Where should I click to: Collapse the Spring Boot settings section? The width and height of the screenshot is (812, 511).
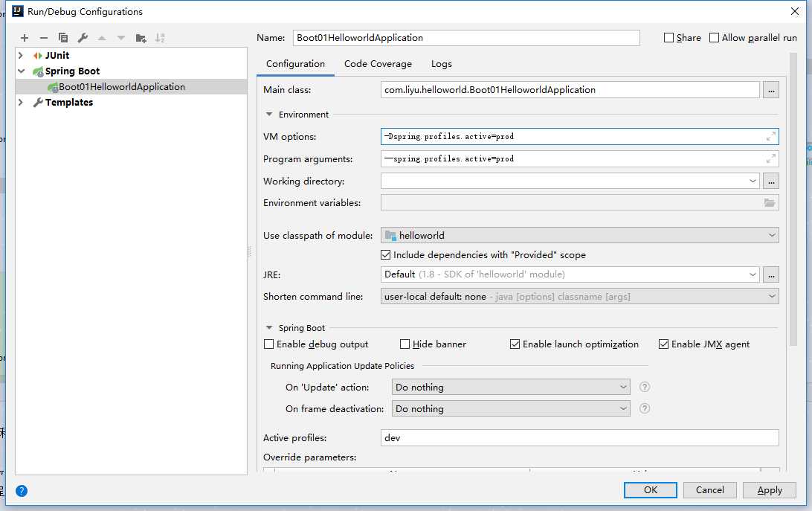pyautogui.click(x=268, y=327)
